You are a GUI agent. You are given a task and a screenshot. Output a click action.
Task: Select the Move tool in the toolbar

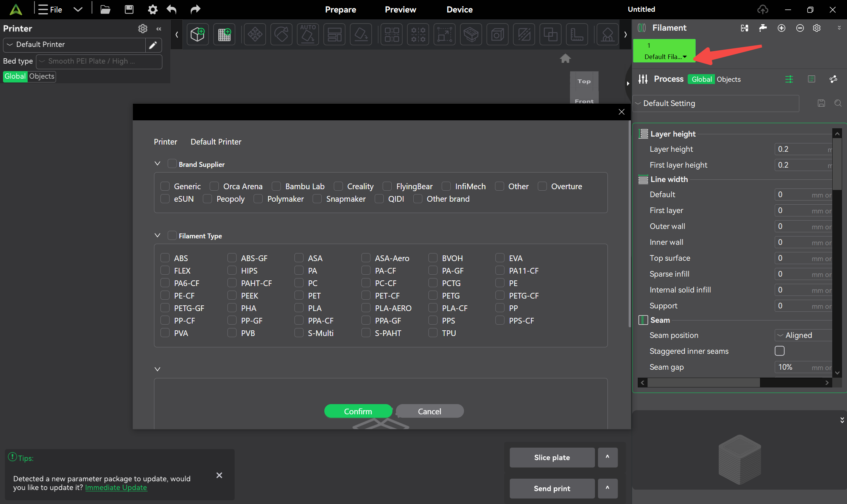255,34
